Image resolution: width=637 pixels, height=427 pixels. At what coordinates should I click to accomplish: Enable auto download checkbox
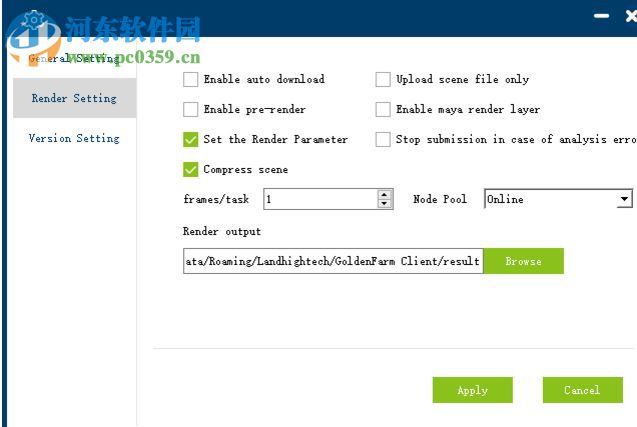coord(191,80)
